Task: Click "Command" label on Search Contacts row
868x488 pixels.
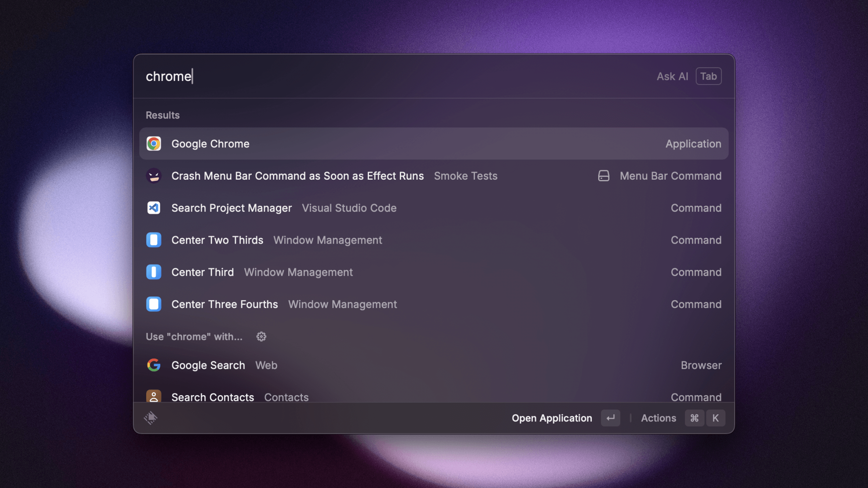Action: click(696, 397)
